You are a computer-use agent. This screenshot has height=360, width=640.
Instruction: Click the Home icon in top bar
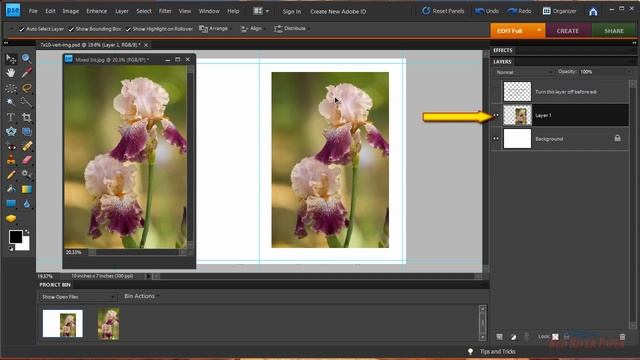coord(593,11)
